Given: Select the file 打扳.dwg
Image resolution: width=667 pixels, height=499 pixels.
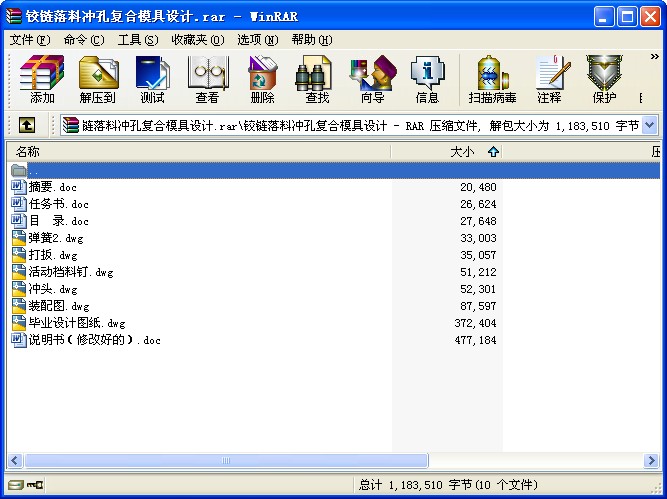Looking at the screenshot, I should (53, 255).
